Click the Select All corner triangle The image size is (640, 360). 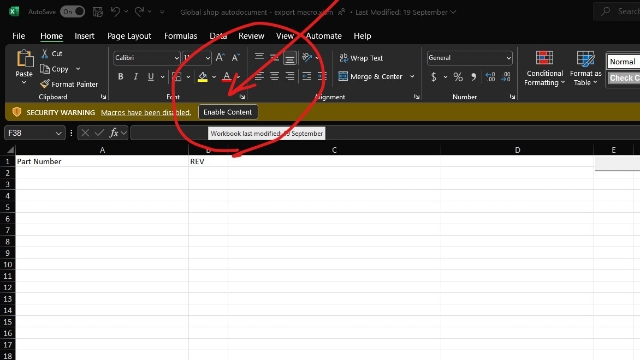coord(10,150)
